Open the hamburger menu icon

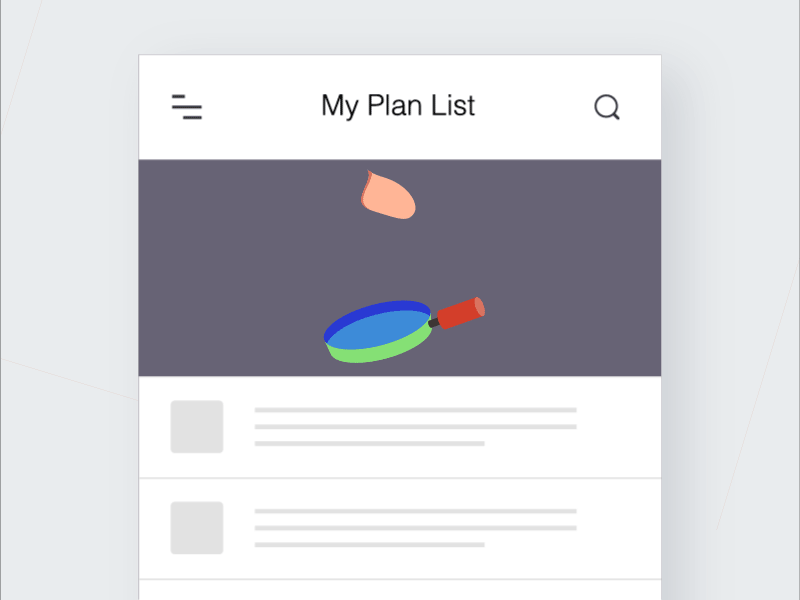point(187,107)
